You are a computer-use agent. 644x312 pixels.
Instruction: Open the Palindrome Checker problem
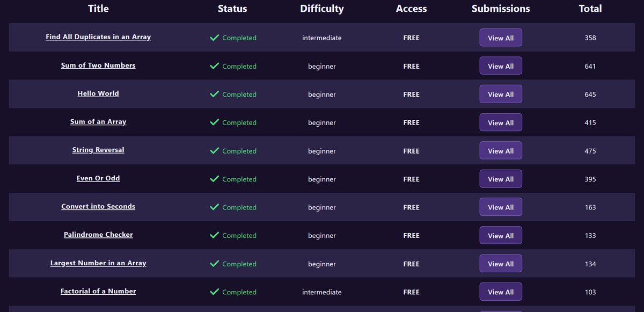point(98,235)
